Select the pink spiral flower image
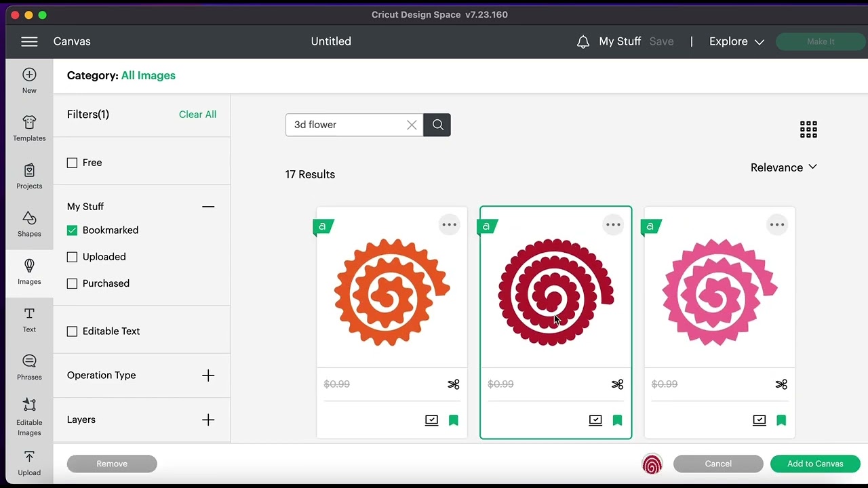Screen dimensions: 868x488 point(719,291)
